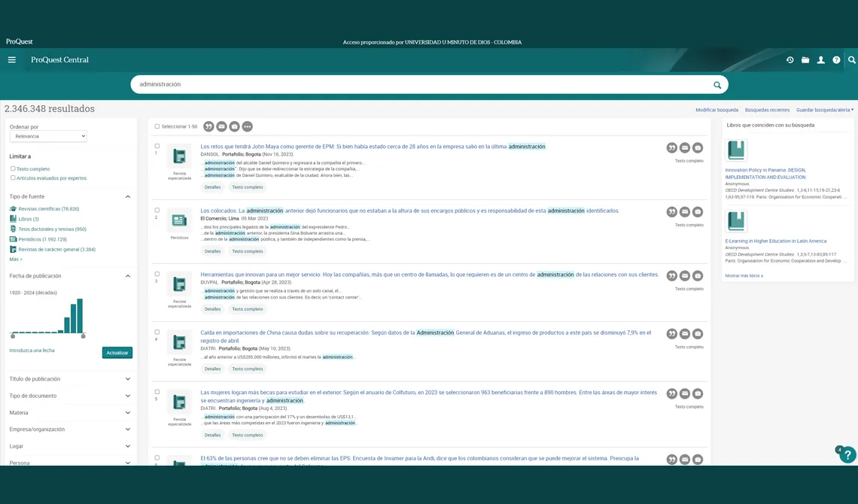Viewport: 858px width, 504px height.
Task: Click the left handle of the date slider
Action: (x=13, y=335)
